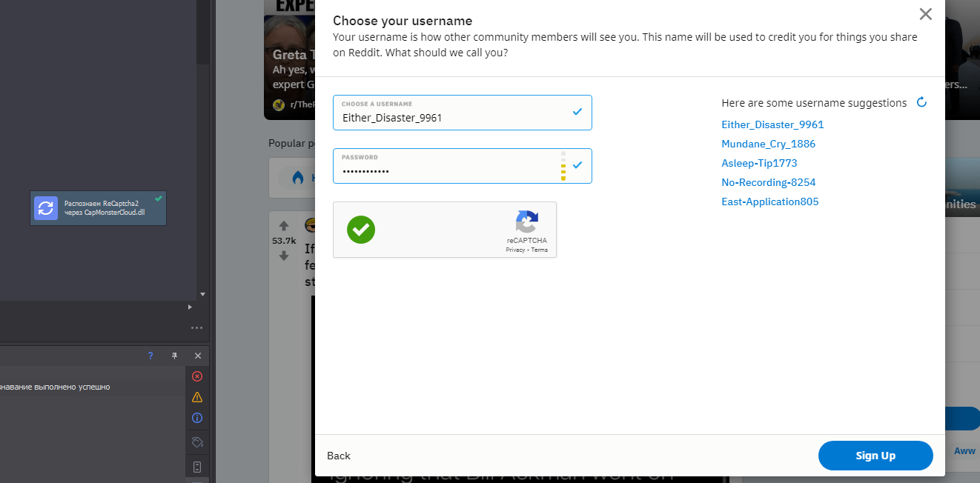This screenshot has height=483, width=980.
Task: Pick suggestion No-Recording-8254
Action: coord(768,182)
